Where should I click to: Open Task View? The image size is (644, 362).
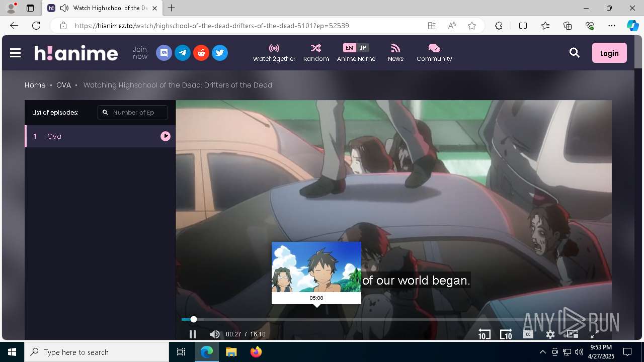click(x=181, y=352)
